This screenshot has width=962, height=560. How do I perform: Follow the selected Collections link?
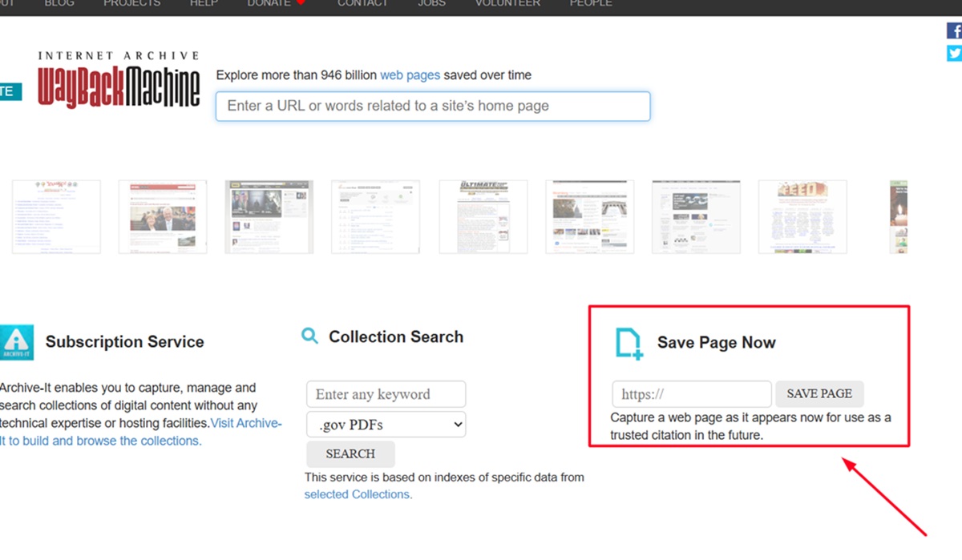pyautogui.click(x=357, y=494)
